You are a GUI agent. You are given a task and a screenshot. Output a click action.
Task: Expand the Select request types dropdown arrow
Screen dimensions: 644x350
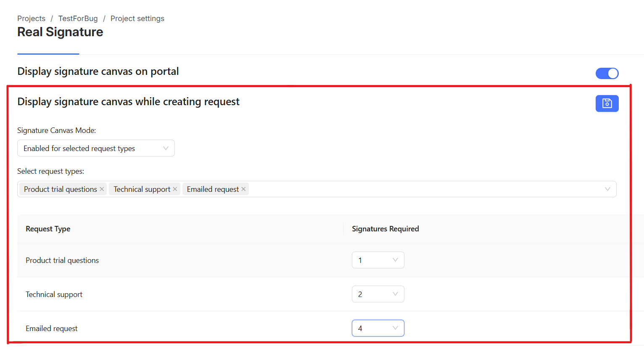click(x=607, y=189)
